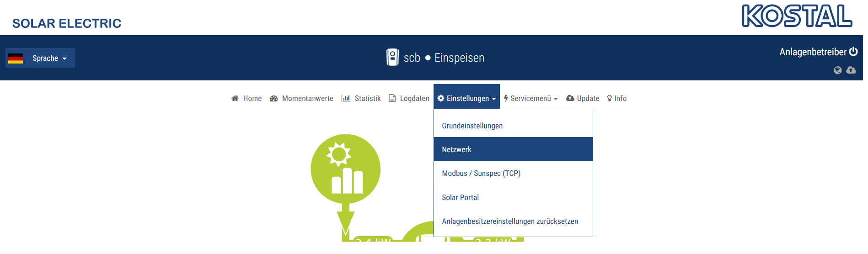Select Grundeinstellungen from the menu

(x=472, y=126)
